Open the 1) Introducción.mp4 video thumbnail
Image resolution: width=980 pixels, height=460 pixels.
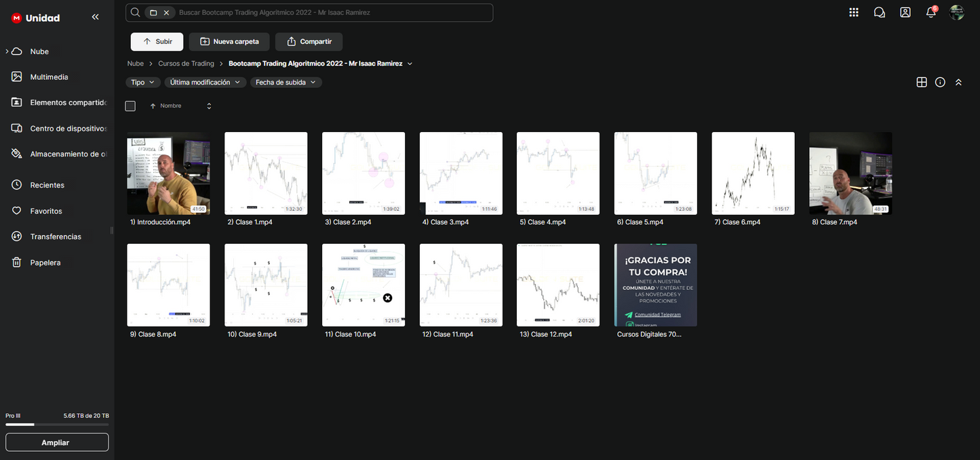pos(168,173)
